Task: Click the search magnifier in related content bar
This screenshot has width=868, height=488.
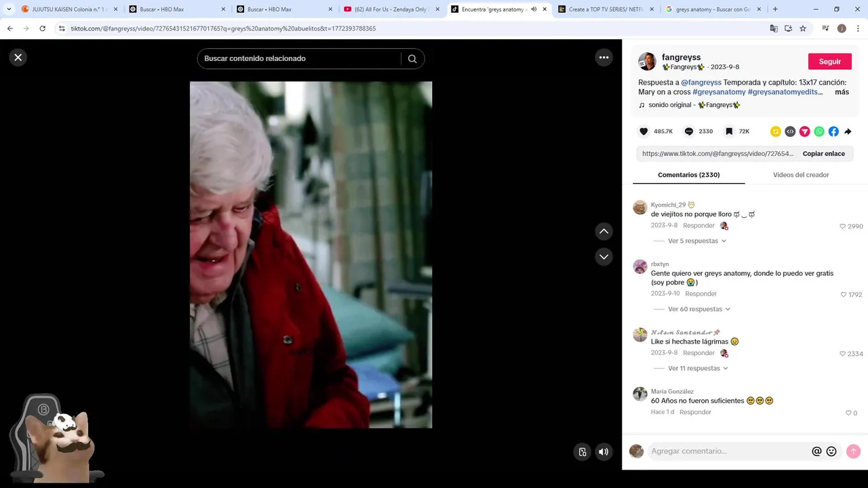Action: tap(412, 59)
